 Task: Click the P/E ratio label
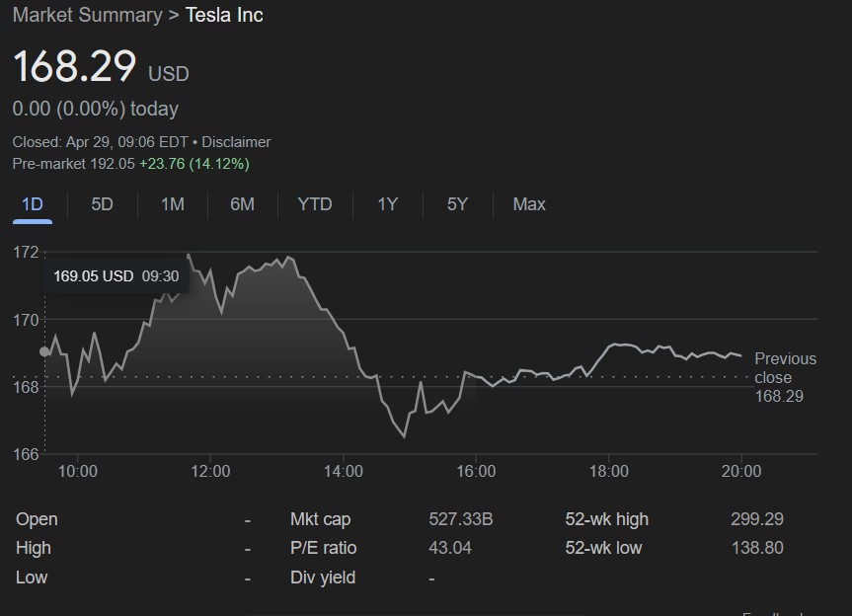coord(323,548)
